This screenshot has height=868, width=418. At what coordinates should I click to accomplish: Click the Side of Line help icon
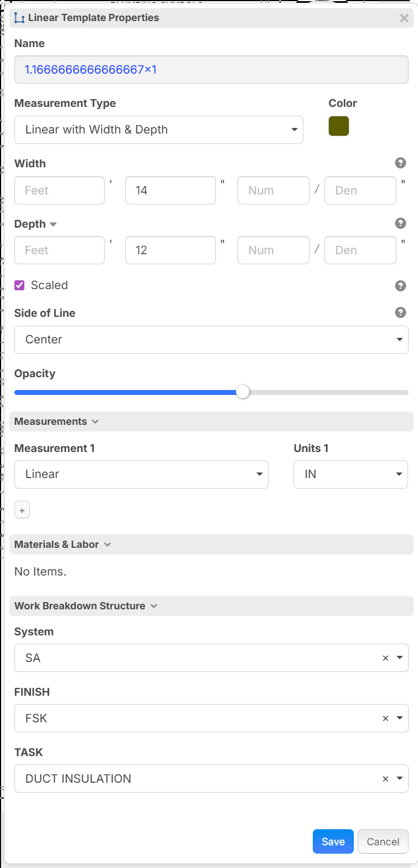click(400, 312)
